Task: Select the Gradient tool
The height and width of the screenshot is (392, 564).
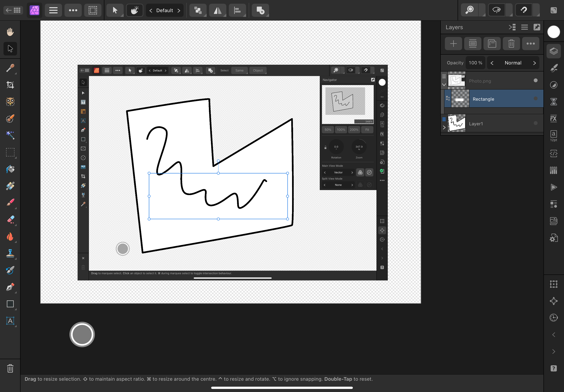Action: 10,186
